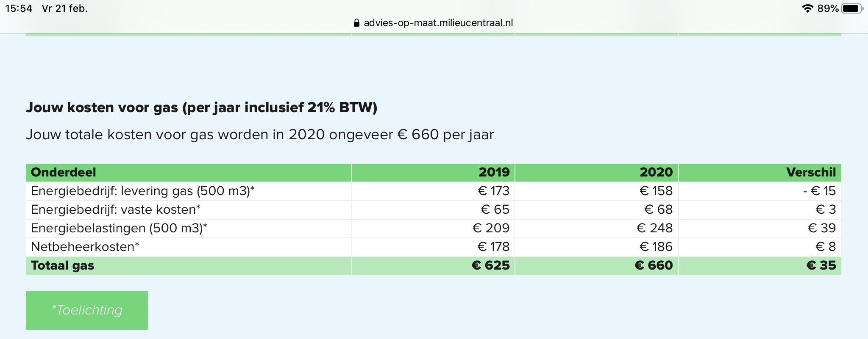The image size is (868, 339).
Task: Click the € 660 total for 2020
Action: 654,265
